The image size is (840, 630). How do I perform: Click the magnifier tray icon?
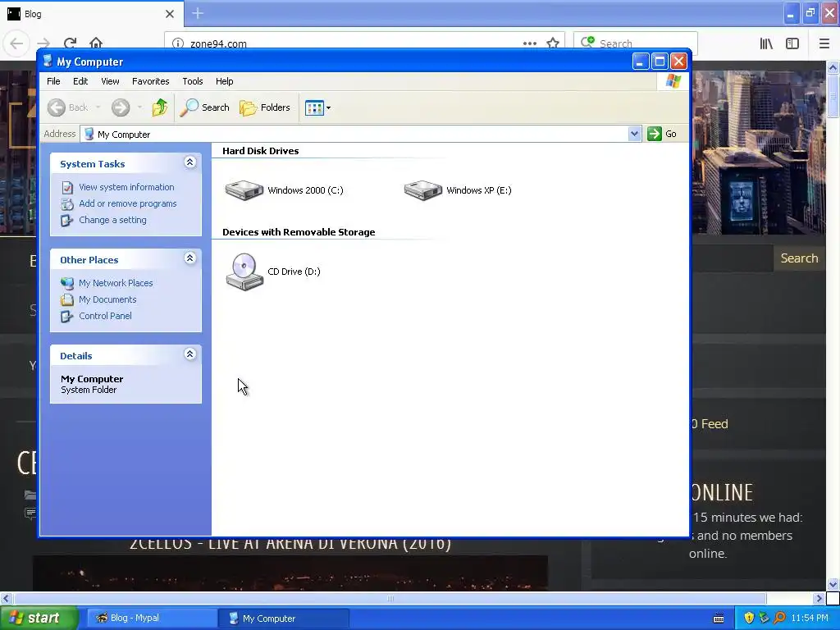click(780, 619)
